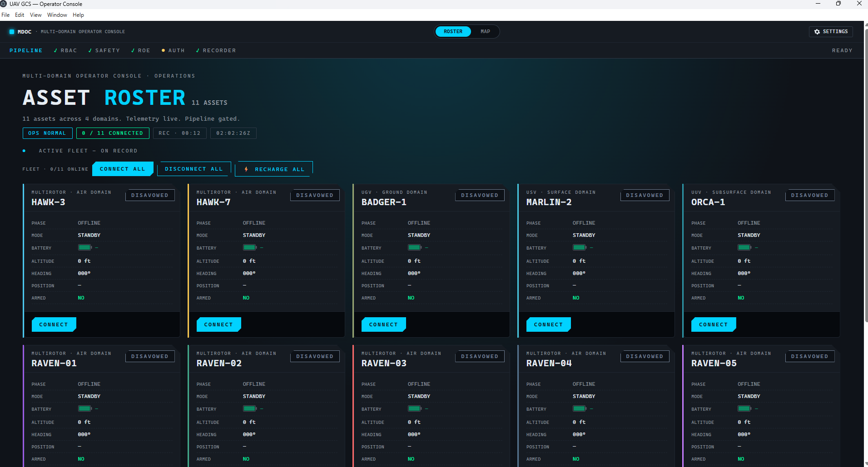This screenshot has width=868, height=467.
Task: Click RAVEN-04 Disavowed badge
Action: 645,356
